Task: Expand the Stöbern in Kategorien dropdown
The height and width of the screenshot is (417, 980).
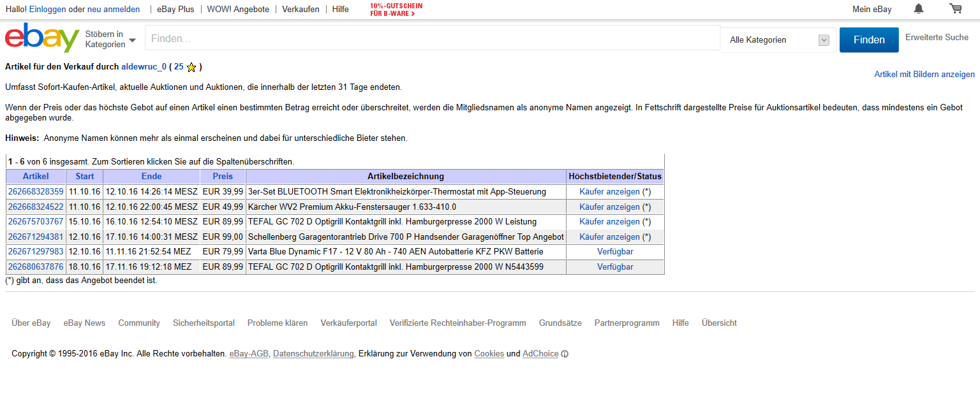Action: (x=110, y=39)
